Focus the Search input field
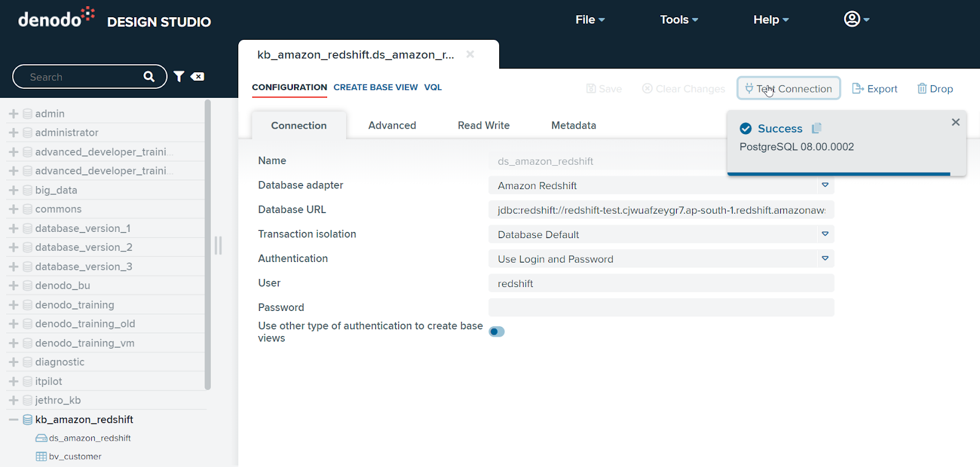The height and width of the screenshot is (467, 980). 83,77
